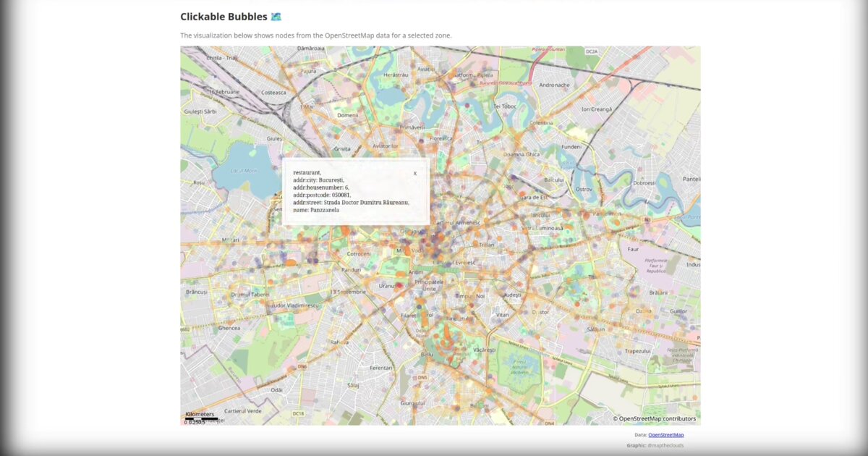This screenshot has width=868, height=456.
Task: Click 'addr:city: București' in the popup
Action: (319, 180)
